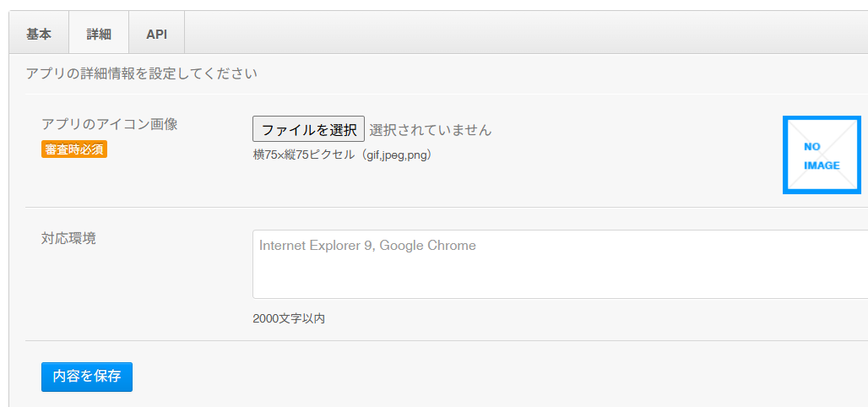Screen dimensions: 868x407
Task: Select the 詳細 tab
Action: click(99, 35)
